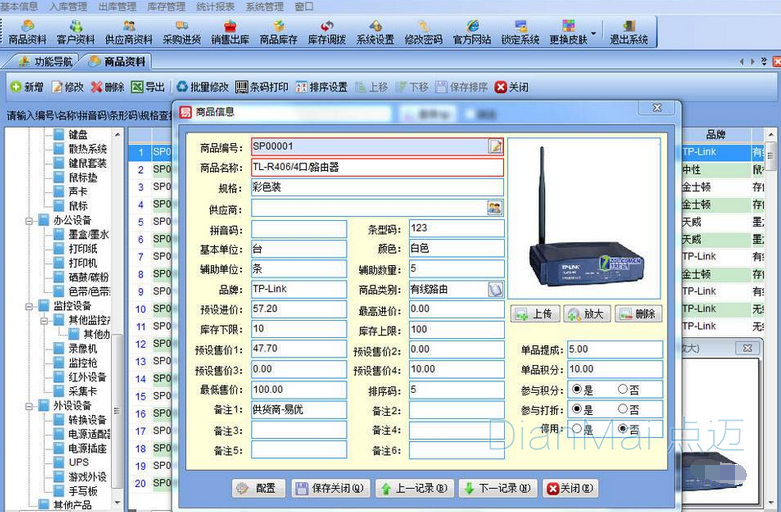Go to 下一记录 button
The image size is (781, 512).
coord(498,489)
